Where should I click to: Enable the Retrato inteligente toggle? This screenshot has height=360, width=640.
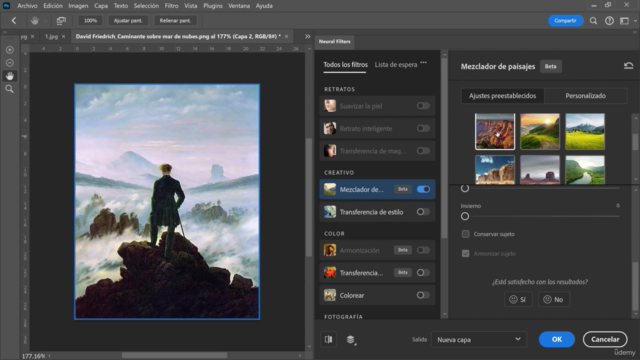423,128
